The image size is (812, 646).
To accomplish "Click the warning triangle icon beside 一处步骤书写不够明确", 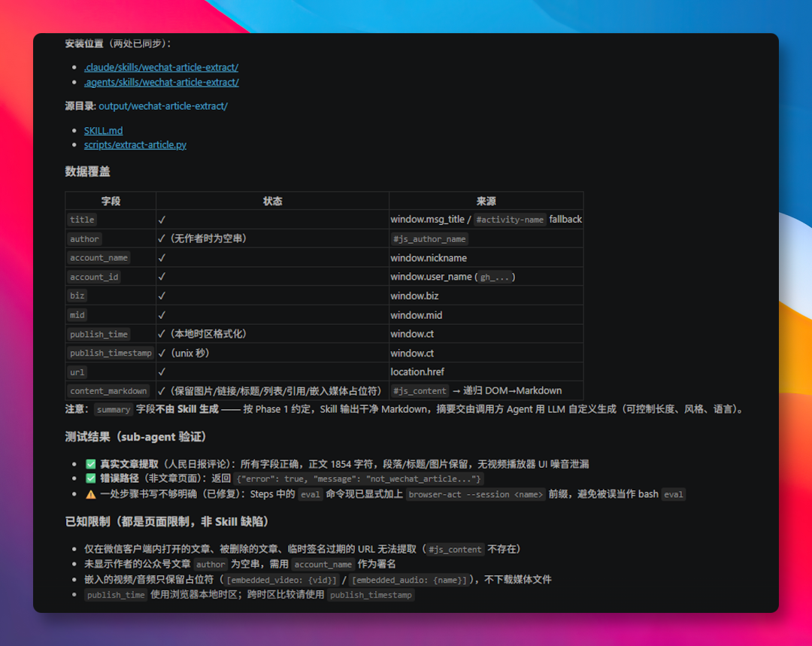I will pos(91,494).
